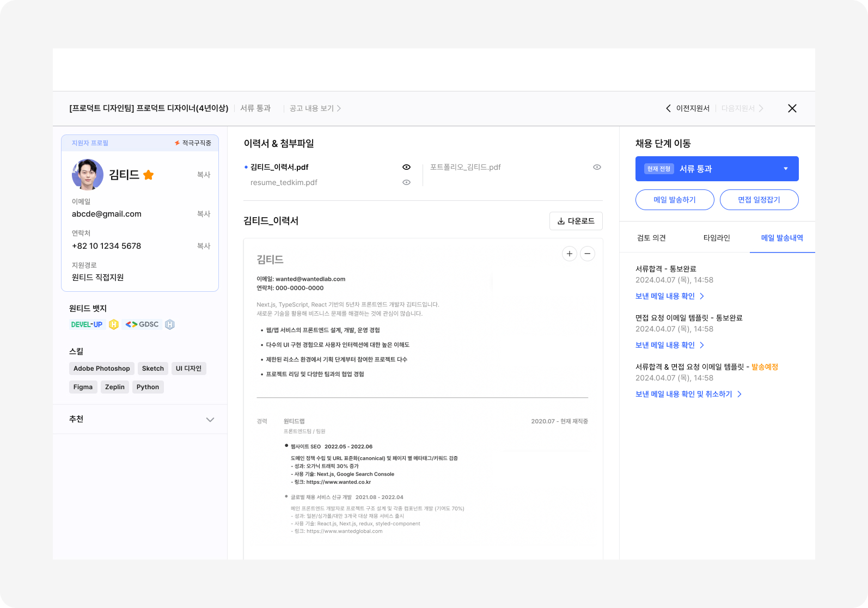Click the Python skill tag

coord(148,387)
